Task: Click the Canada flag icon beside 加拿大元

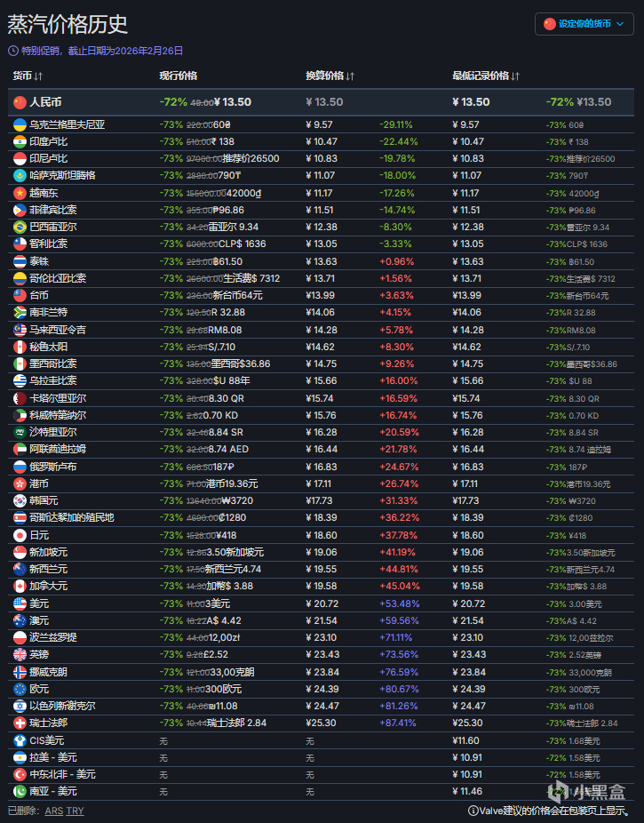Action: [x=20, y=586]
